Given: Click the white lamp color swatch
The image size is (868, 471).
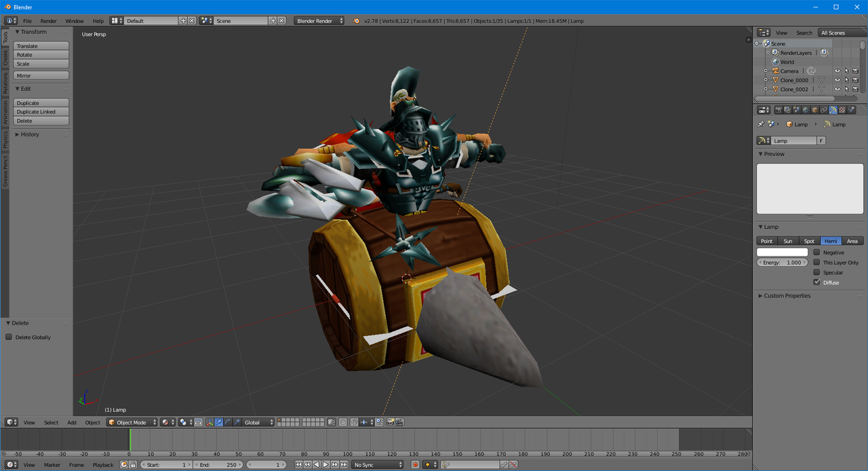Looking at the screenshot, I should [783, 252].
